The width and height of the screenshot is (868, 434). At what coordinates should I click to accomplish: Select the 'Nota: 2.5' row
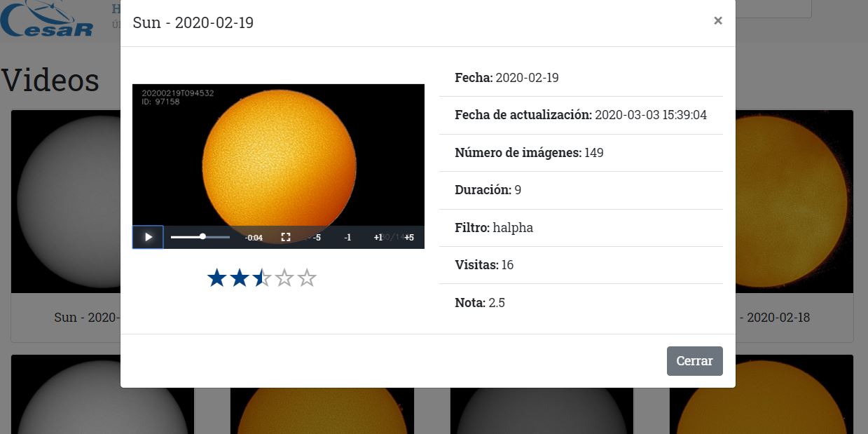coord(581,303)
